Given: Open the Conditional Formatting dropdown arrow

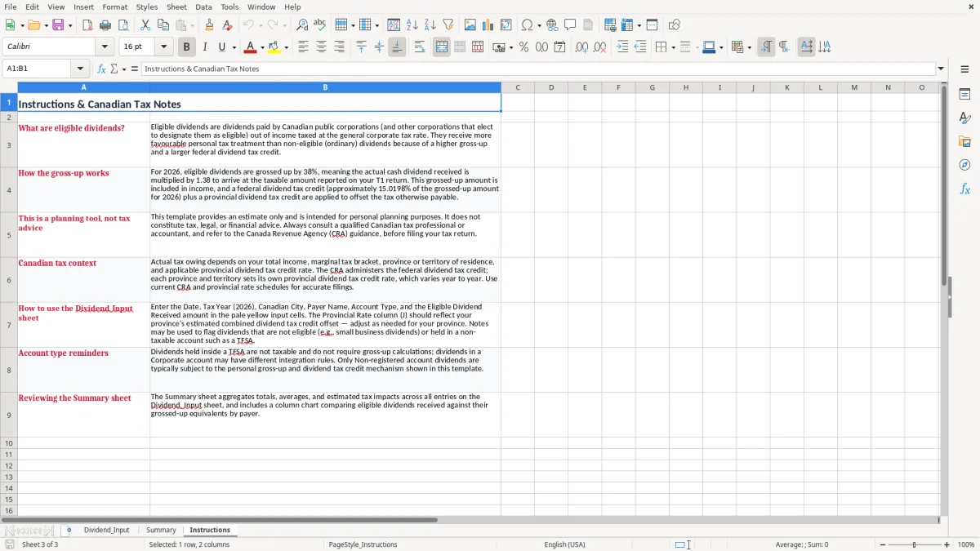Looking at the screenshot, I should (x=749, y=47).
